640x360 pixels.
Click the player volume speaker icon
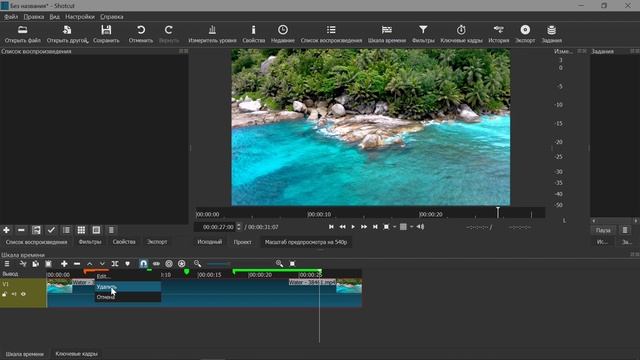(420, 227)
